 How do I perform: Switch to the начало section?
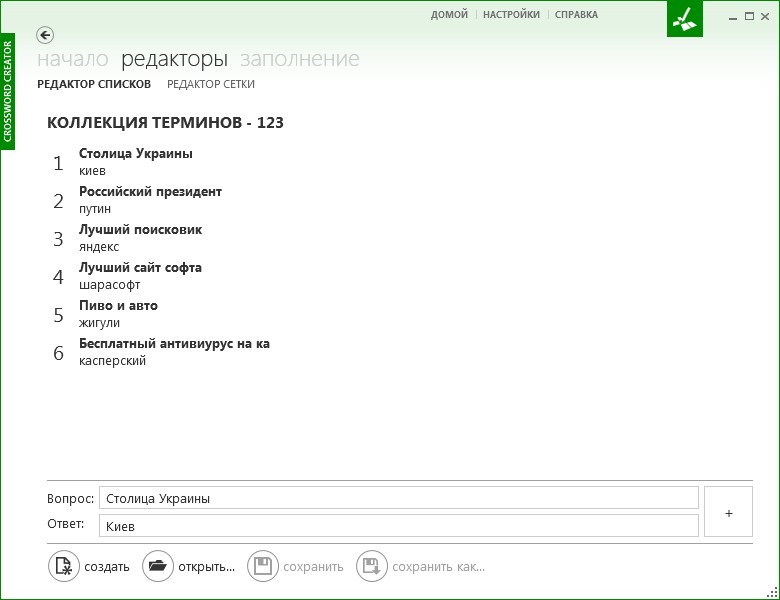(x=73, y=59)
